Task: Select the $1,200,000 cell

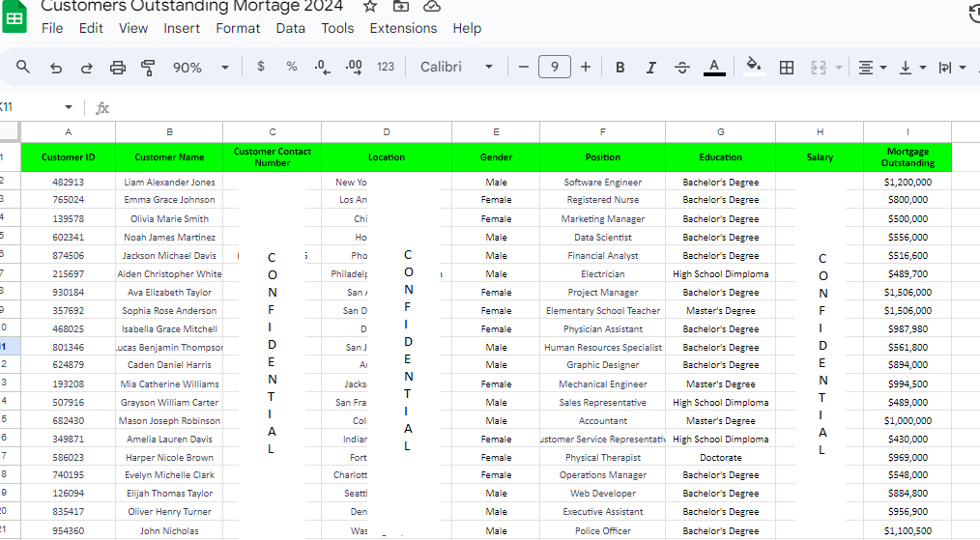Action: pyautogui.click(x=908, y=182)
